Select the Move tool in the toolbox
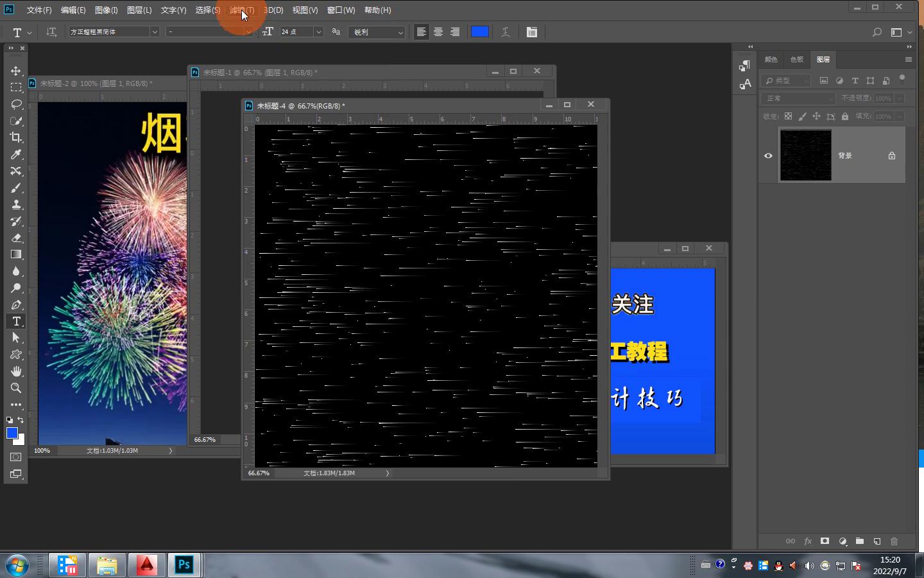Image resolution: width=924 pixels, height=578 pixels. click(16, 71)
